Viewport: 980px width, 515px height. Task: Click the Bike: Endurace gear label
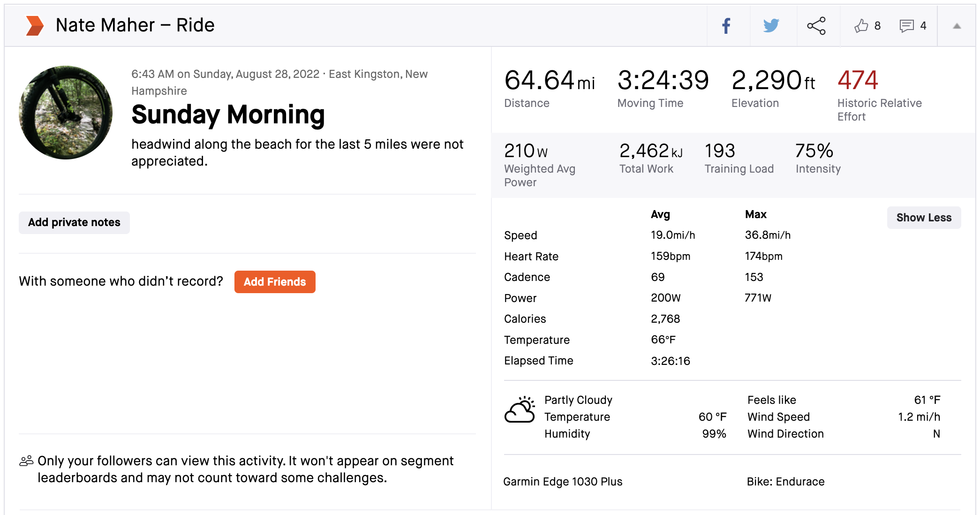pyautogui.click(x=785, y=482)
